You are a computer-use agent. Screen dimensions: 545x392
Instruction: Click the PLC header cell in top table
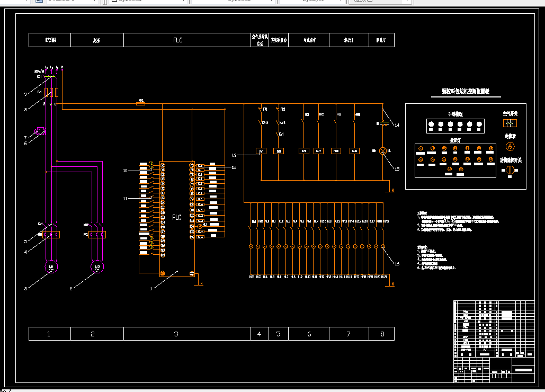coord(187,40)
